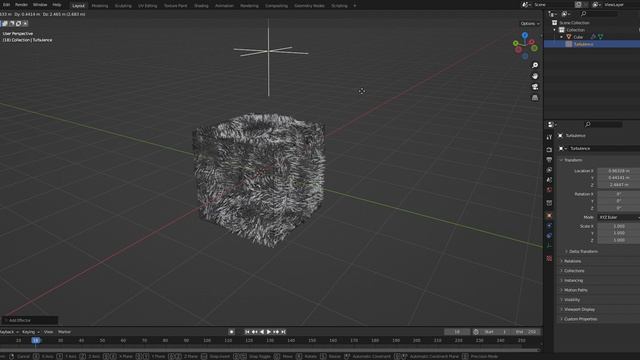Image resolution: width=640 pixels, height=360 pixels.
Task: Click the viewport pan hand icon
Action: tap(535, 76)
